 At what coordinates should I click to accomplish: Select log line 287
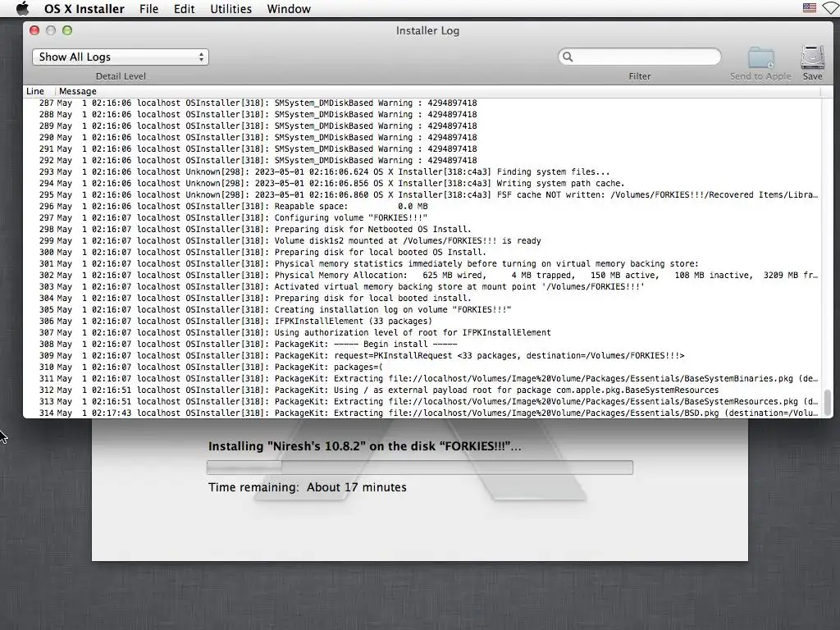(x=422, y=103)
